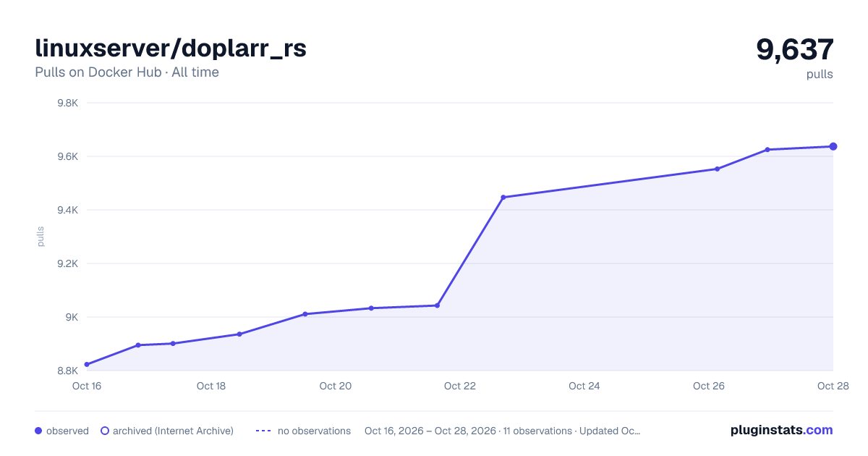
Task: Click the 'no observations' legend label
Action: (x=314, y=431)
